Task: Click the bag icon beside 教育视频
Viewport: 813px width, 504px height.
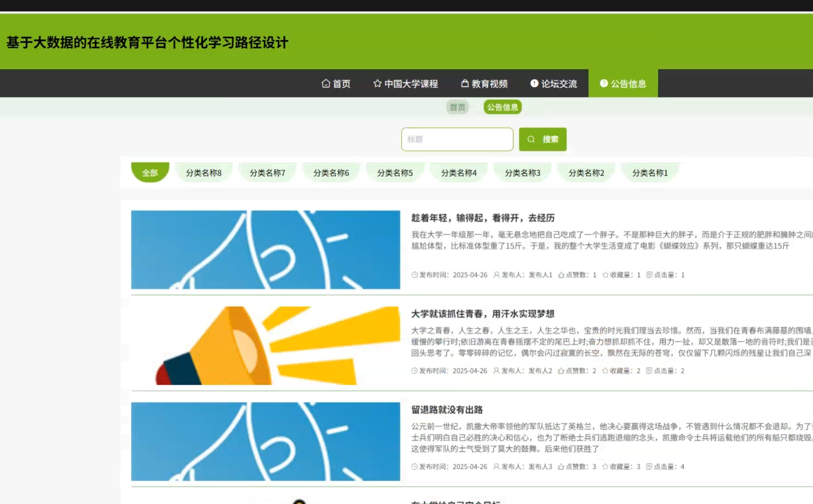Action: point(465,83)
